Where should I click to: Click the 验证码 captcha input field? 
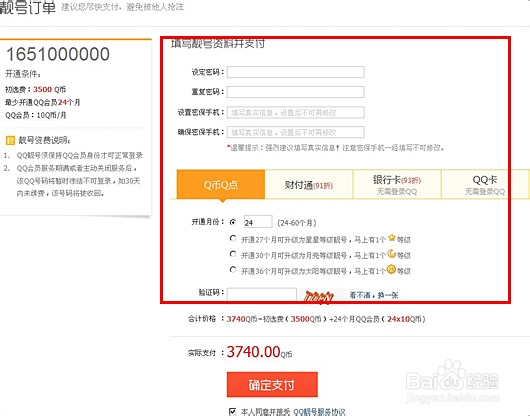coord(262,294)
